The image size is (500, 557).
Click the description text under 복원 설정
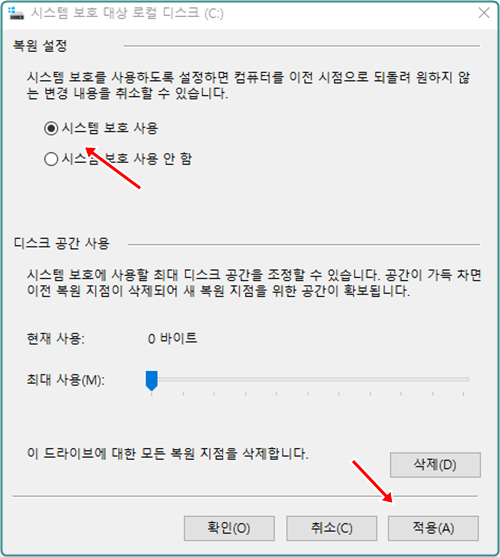pos(248,85)
